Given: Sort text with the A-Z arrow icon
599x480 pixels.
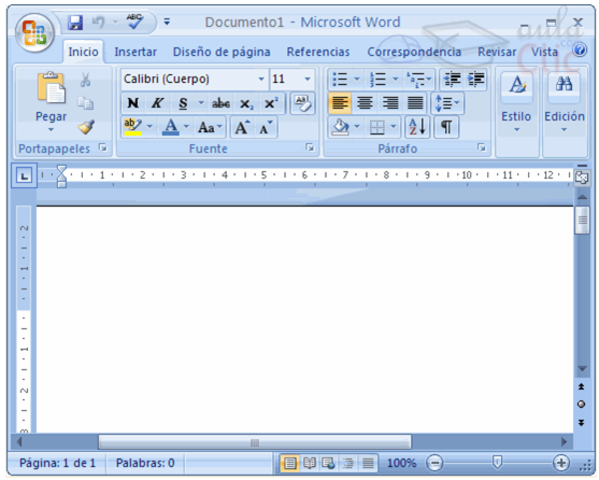Looking at the screenshot, I should pyautogui.click(x=417, y=127).
